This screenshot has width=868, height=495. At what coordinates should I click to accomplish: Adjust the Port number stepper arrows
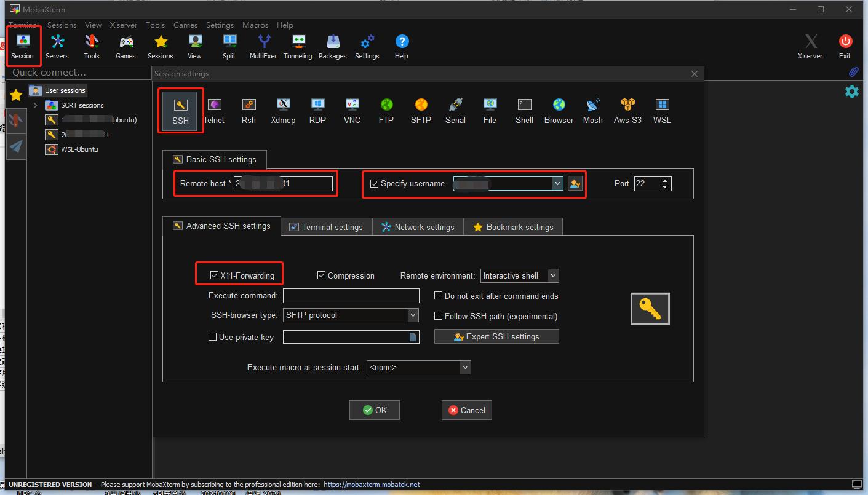click(x=664, y=183)
